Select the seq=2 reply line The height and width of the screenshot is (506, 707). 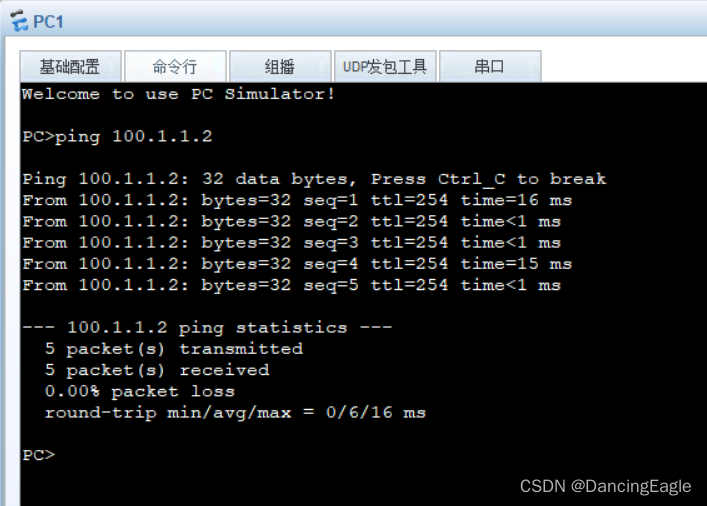click(x=291, y=222)
